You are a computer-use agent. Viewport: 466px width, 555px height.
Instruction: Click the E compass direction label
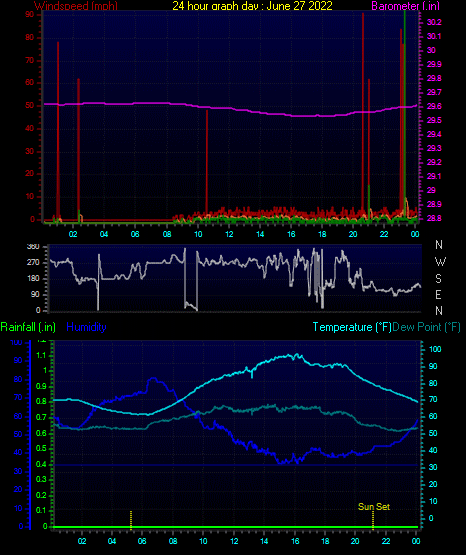[438, 294]
